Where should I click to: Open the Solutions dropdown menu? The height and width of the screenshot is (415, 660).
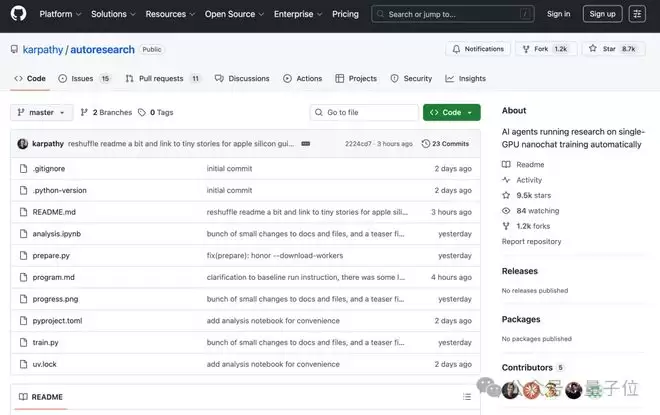point(112,14)
